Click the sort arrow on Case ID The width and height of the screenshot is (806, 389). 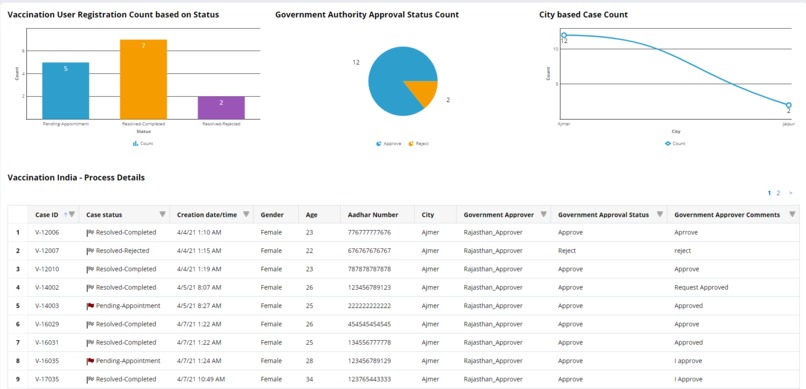tap(65, 214)
